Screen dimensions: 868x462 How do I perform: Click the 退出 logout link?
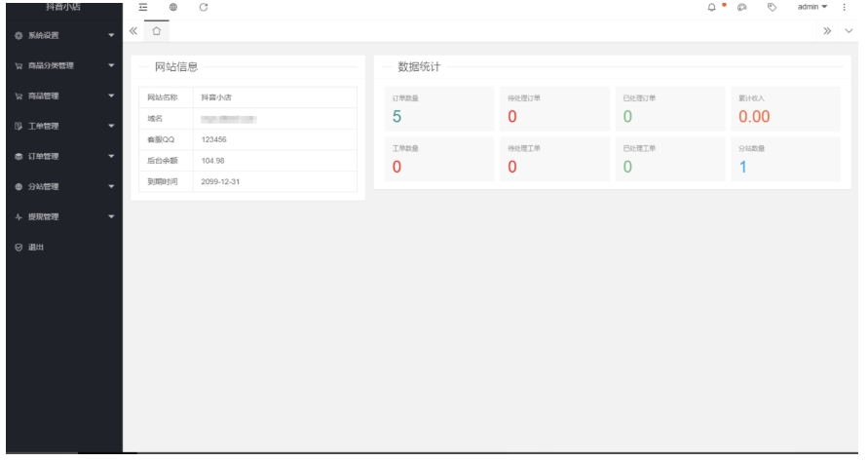tap(33, 247)
